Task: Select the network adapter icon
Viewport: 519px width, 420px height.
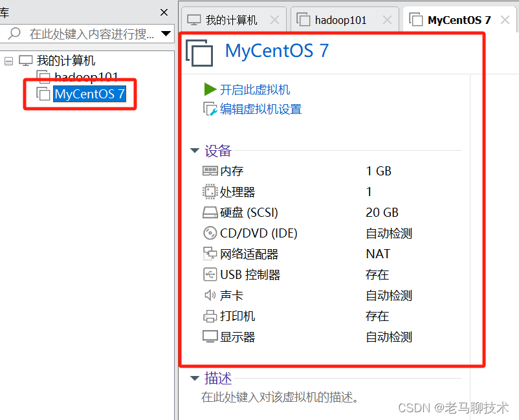Action: (x=210, y=254)
